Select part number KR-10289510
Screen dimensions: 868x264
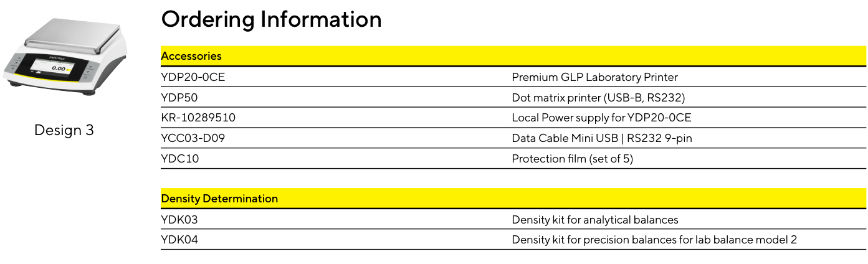(198, 118)
